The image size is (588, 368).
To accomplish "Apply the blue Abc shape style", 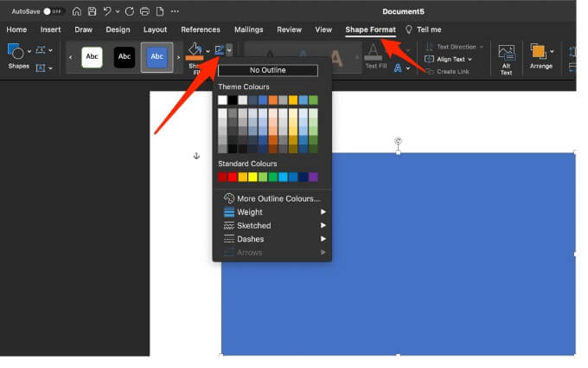I will [x=157, y=57].
